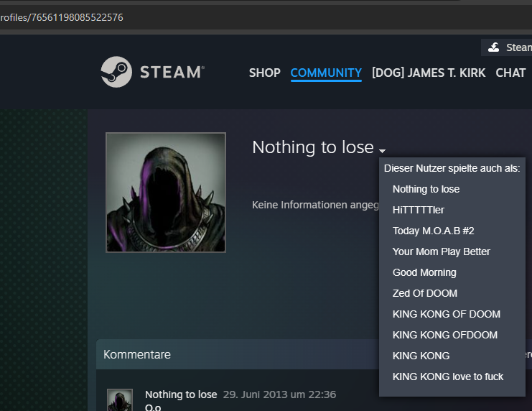Open comment author Nothing to lose link
The width and height of the screenshot is (532, 411).
(x=180, y=394)
